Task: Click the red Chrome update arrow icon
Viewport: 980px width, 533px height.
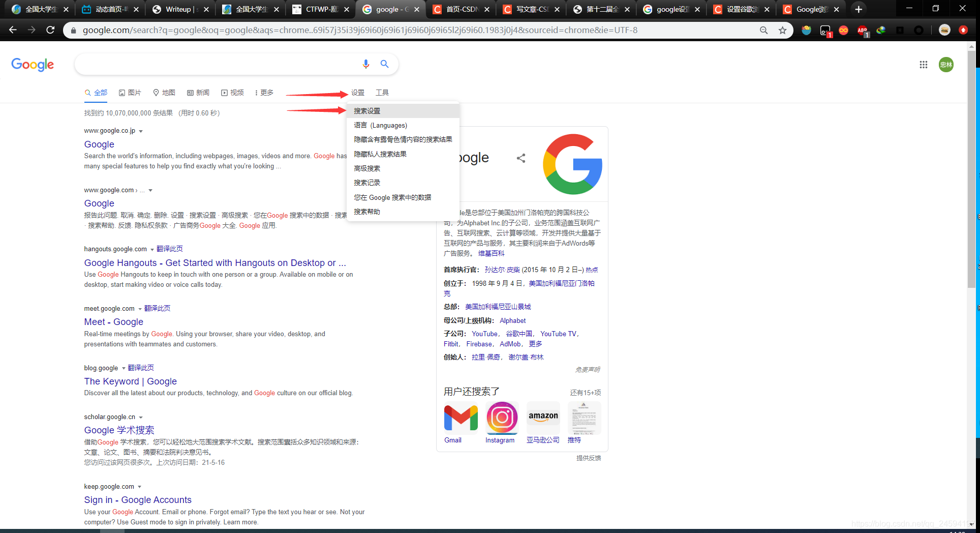Action: (963, 30)
